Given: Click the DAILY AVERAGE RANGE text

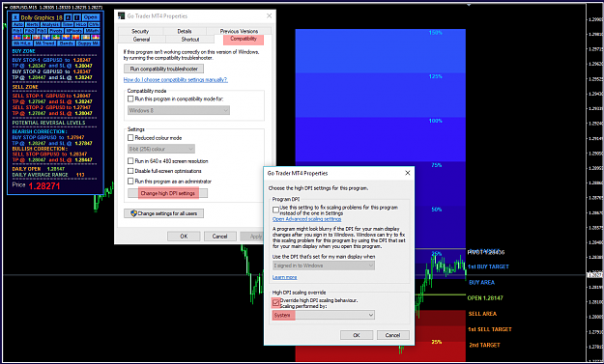Looking at the screenshot, I should point(40,175).
